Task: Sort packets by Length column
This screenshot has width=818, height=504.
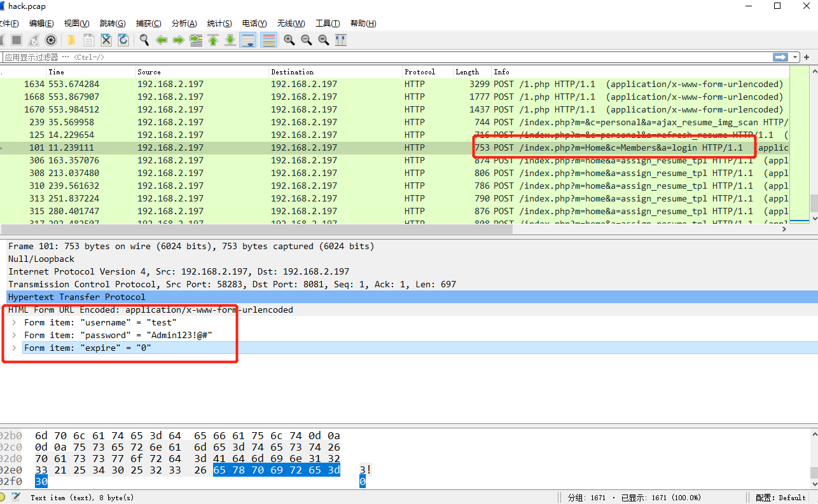Action: (x=472, y=72)
